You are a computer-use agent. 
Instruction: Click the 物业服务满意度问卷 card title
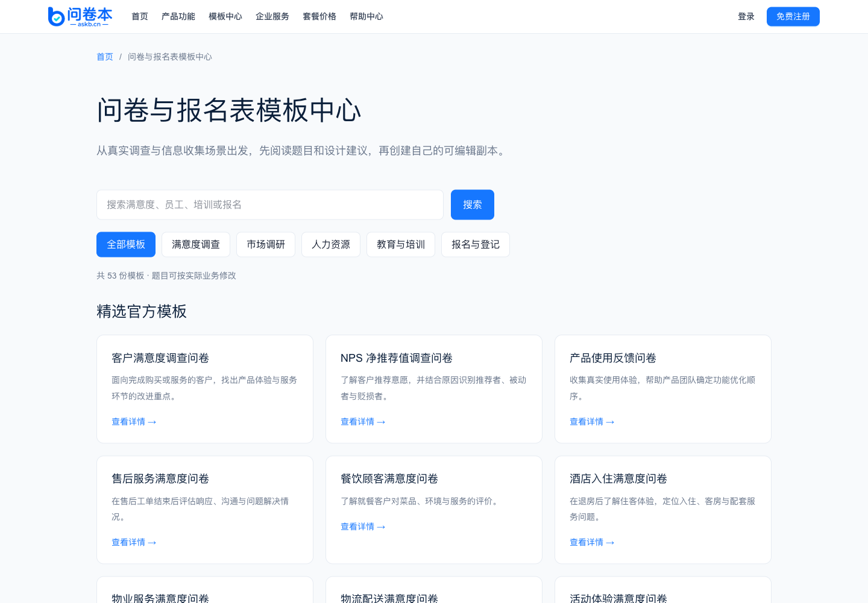tap(160, 598)
